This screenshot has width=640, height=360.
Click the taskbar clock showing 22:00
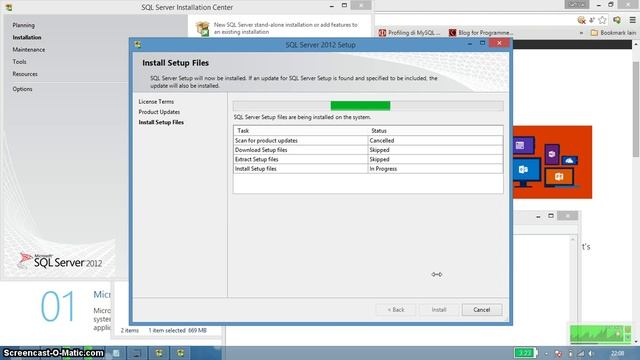[x=618, y=353]
